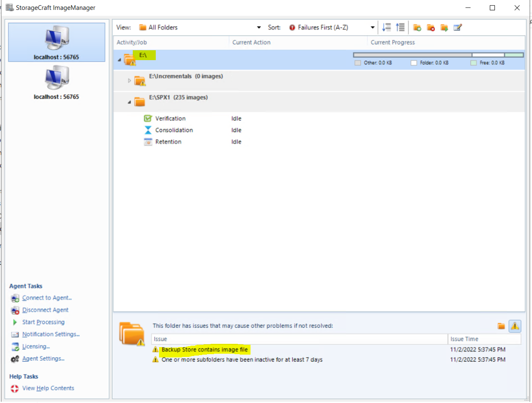Collapse the E:\SPX1 folder
Image resolution: width=532 pixels, height=403 pixels.
(x=130, y=101)
